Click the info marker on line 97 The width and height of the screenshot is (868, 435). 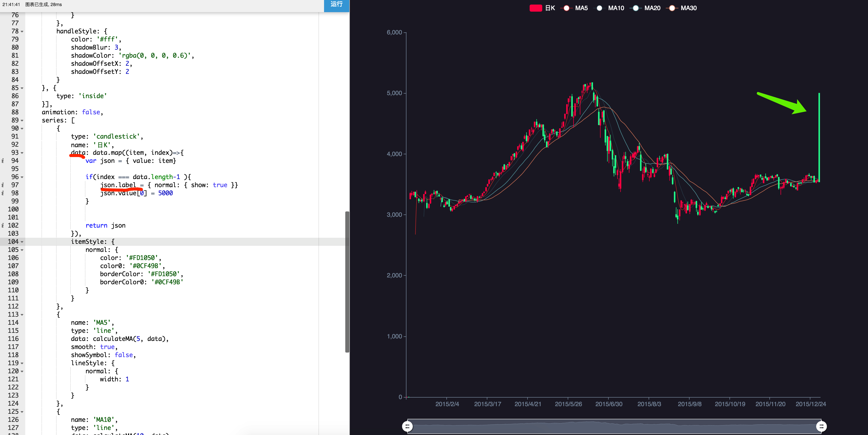[x=3, y=185]
